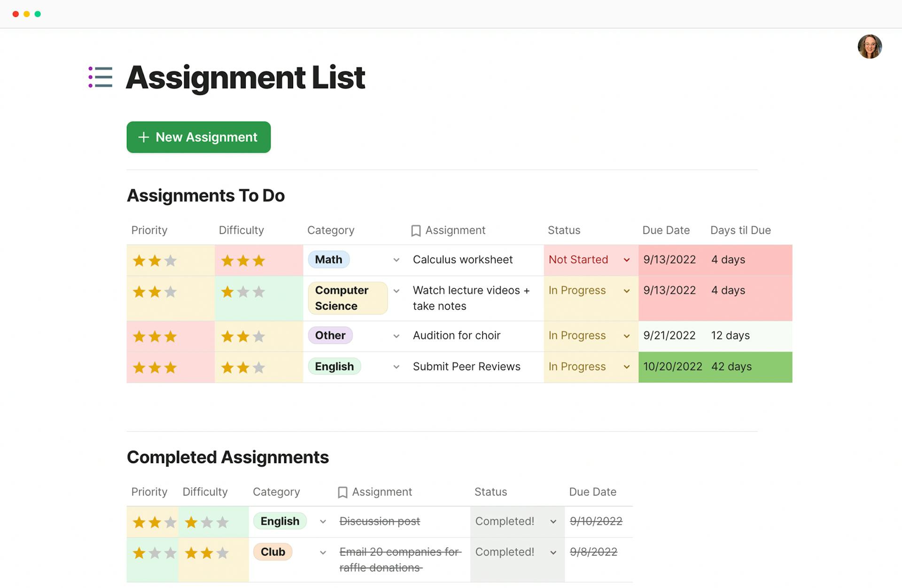Toggle the third difficulty star for Watch lecture videos

tap(259, 292)
